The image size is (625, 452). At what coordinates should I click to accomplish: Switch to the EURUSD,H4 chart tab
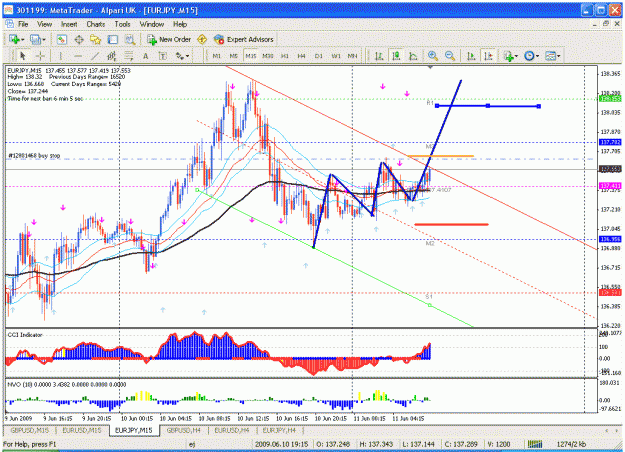(232, 430)
